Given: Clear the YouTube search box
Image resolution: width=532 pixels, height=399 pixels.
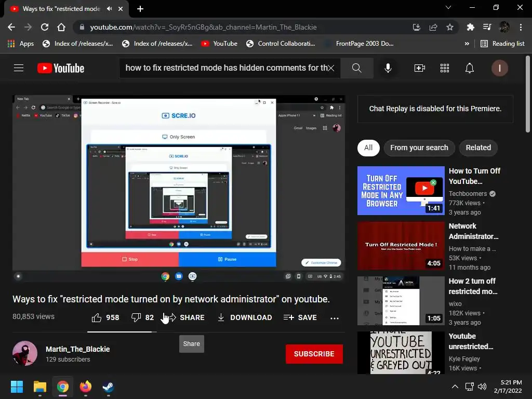Looking at the screenshot, I should [331, 68].
